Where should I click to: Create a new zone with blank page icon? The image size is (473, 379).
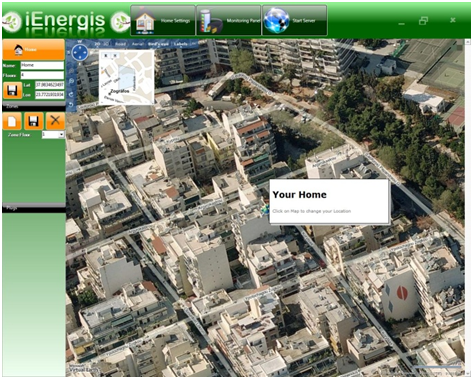pos(12,121)
